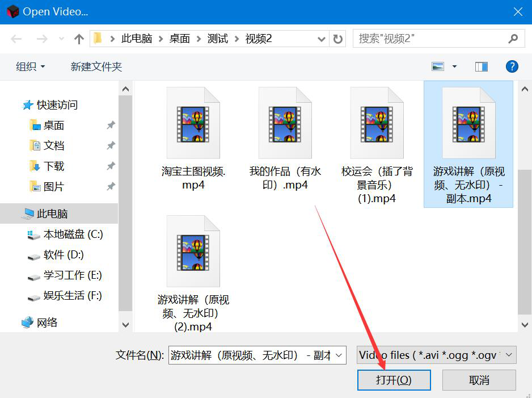Image resolution: width=532 pixels, height=398 pixels.
Task: Refresh the 视频2 folder view
Action: point(337,39)
